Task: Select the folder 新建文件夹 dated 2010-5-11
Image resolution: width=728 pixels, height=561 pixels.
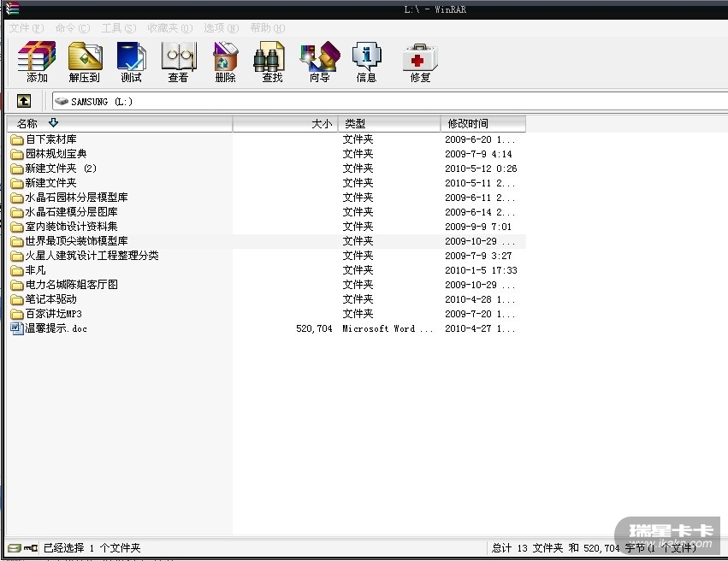Action: 50,183
